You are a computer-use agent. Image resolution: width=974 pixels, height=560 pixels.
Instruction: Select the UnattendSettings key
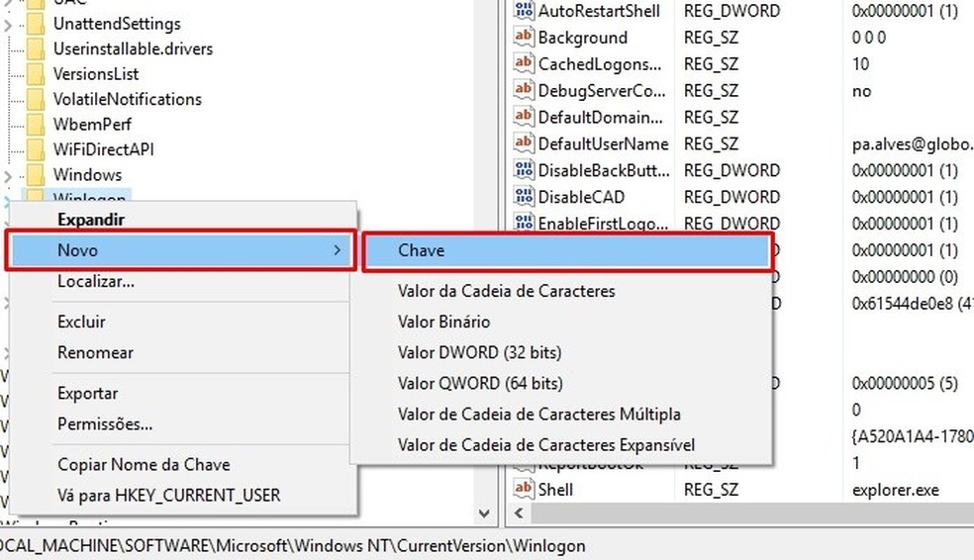117,24
